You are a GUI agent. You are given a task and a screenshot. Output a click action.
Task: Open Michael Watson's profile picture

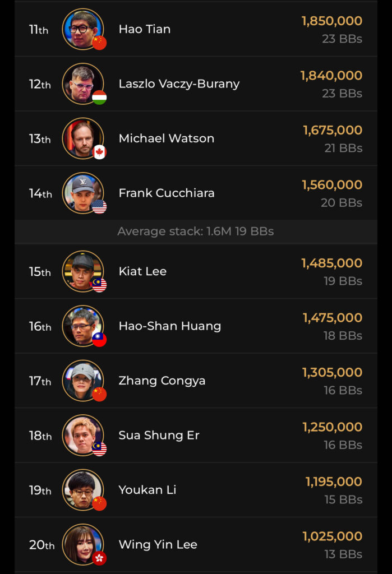[82, 138]
